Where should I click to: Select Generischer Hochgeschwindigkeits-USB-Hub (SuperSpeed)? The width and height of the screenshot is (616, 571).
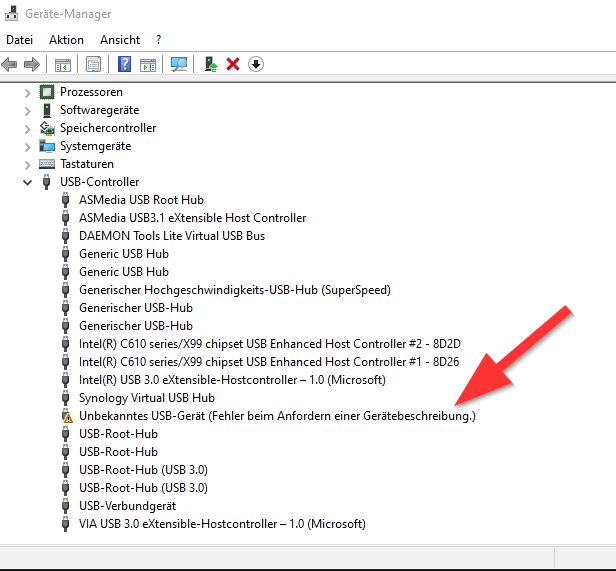(x=235, y=290)
